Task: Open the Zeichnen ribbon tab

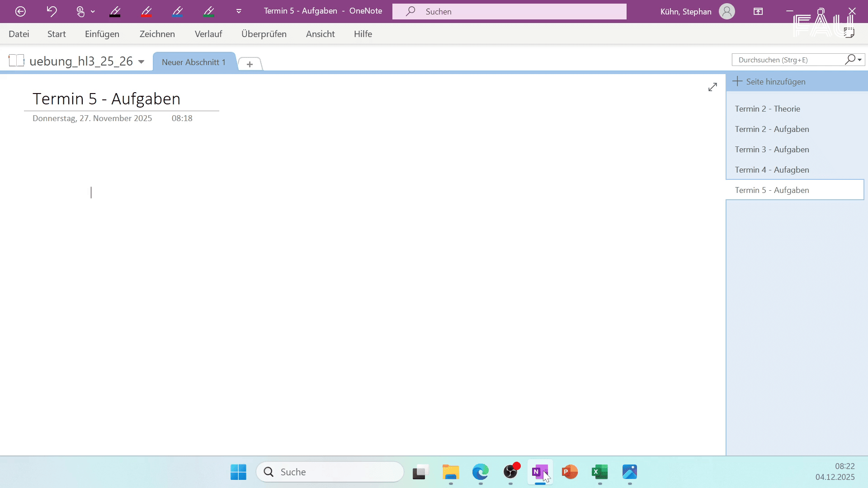Action: (157, 34)
